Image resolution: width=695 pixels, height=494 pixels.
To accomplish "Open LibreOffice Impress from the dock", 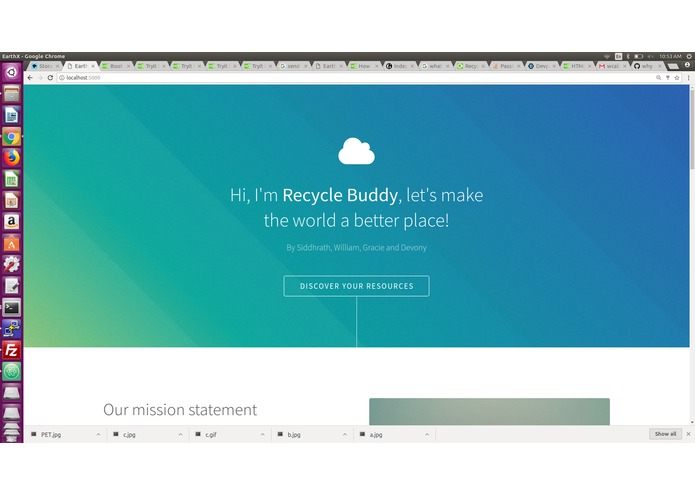I will 12,200.
